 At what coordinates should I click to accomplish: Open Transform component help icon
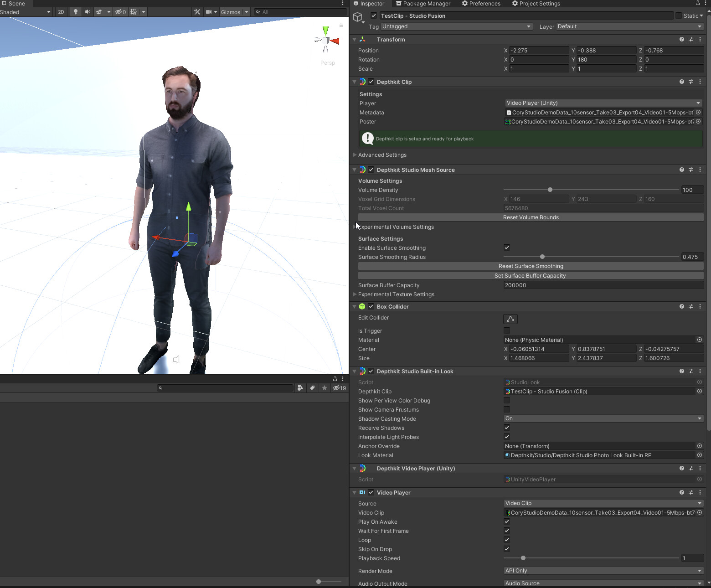(681, 40)
